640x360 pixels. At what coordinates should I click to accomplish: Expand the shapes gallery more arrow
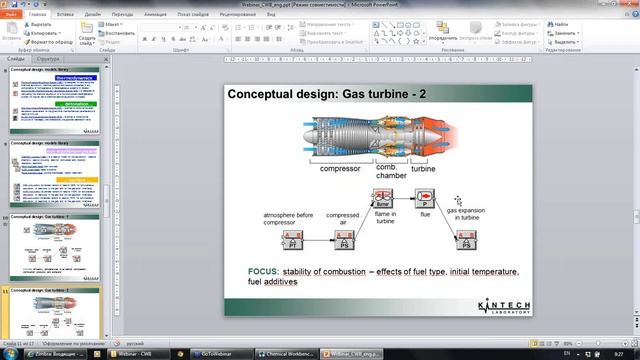click(x=424, y=42)
